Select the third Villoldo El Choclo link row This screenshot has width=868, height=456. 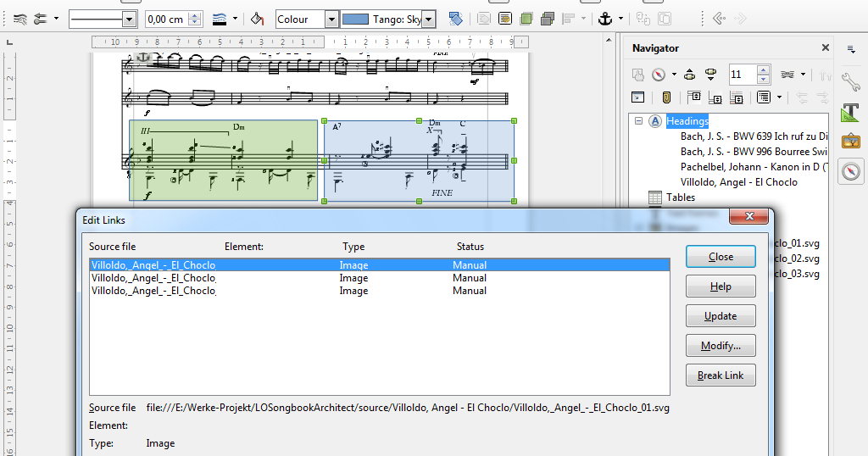(379, 291)
